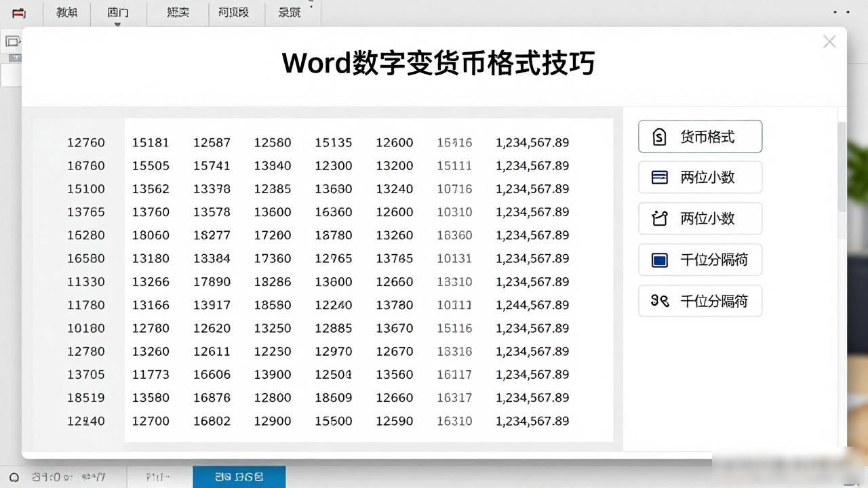
Task: Click the percent-style icon beside 千位分隔符
Action: 660,300
